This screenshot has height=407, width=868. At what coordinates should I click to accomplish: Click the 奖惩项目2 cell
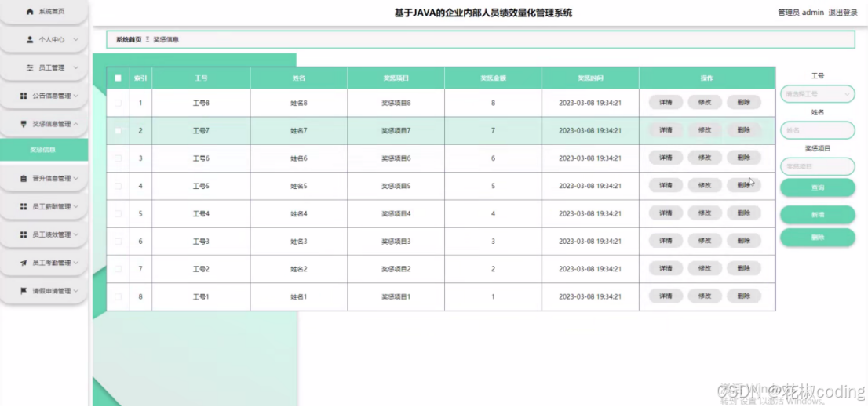coord(396,269)
